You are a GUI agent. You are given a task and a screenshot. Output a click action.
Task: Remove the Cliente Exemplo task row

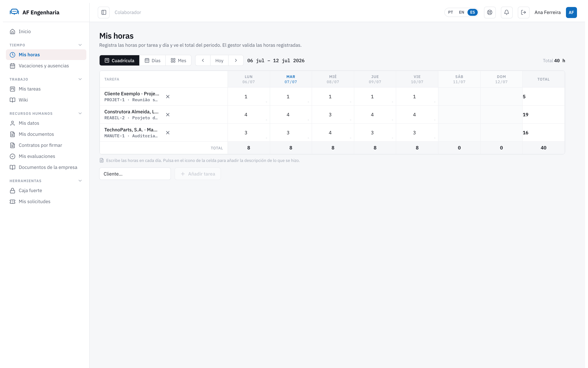tap(168, 97)
